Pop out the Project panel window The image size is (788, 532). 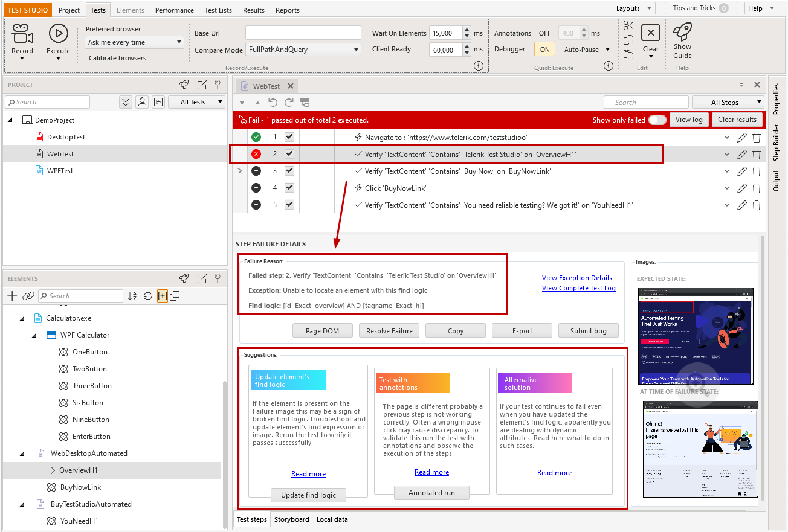coord(202,85)
